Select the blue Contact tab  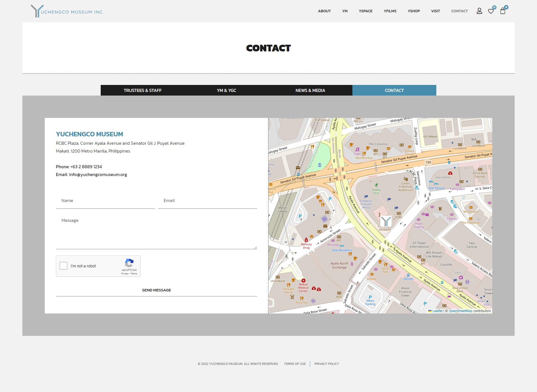click(394, 90)
